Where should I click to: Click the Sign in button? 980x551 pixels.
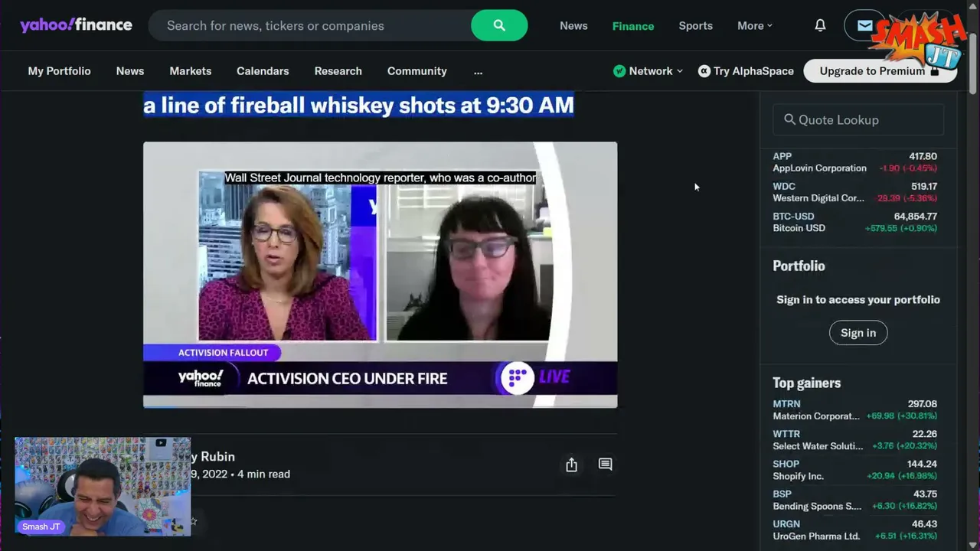tap(858, 333)
